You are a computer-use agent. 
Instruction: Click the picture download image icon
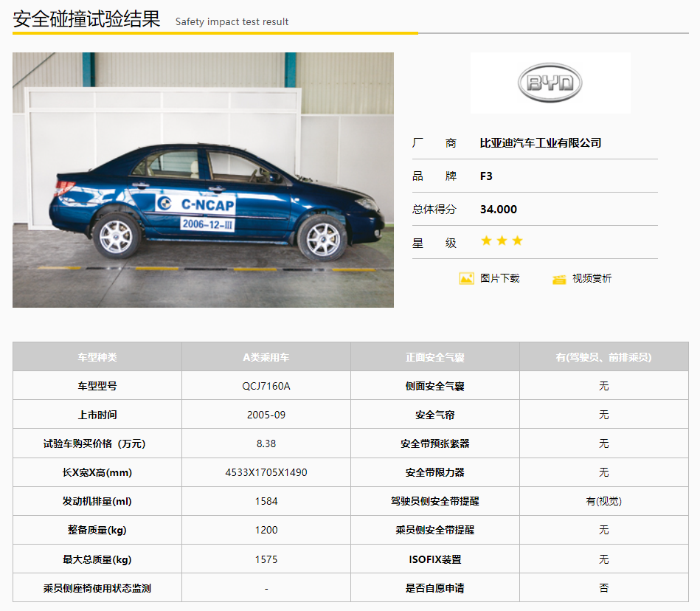tap(466, 278)
